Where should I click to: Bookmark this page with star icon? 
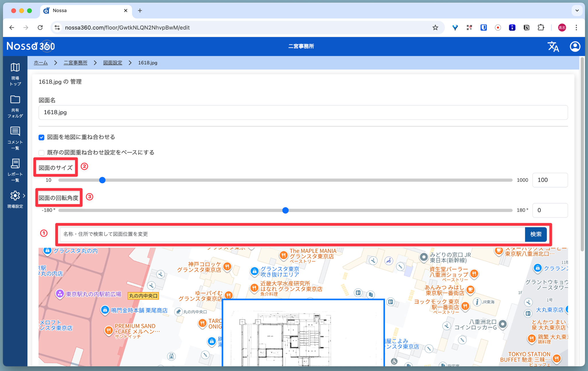click(435, 28)
